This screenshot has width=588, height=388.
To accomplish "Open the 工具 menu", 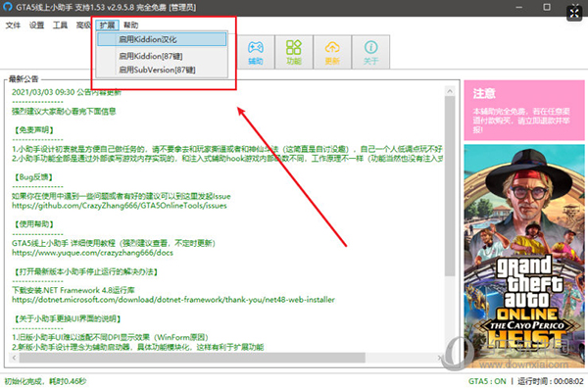I will (x=60, y=25).
